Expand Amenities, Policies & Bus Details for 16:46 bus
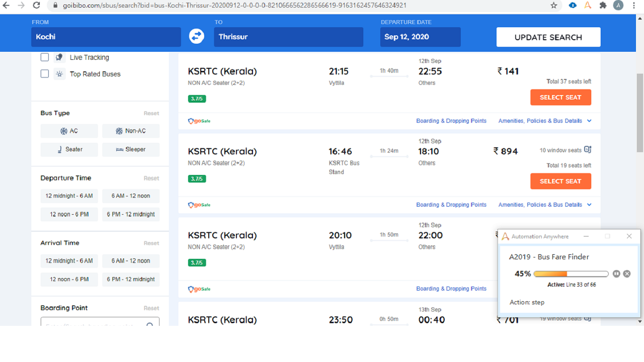 (x=545, y=205)
